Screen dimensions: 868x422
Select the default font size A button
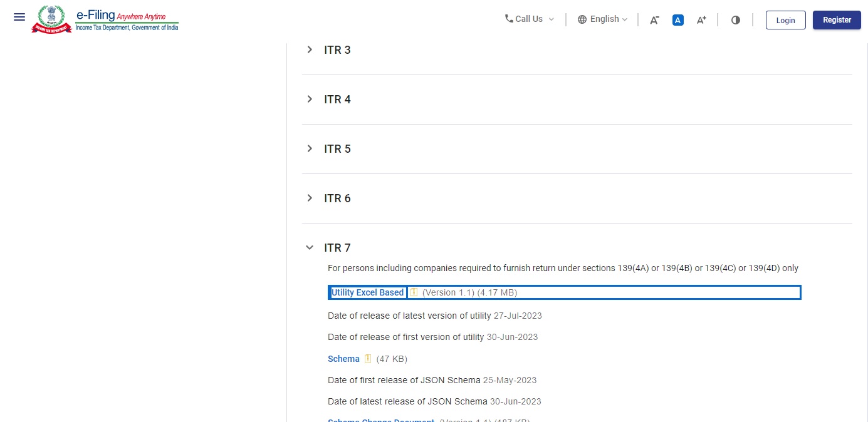(677, 19)
